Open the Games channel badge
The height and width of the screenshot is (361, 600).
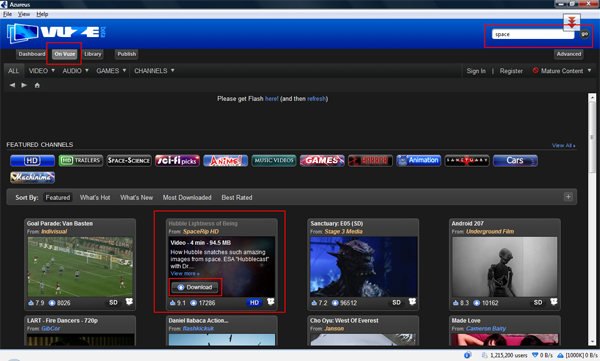click(322, 160)
